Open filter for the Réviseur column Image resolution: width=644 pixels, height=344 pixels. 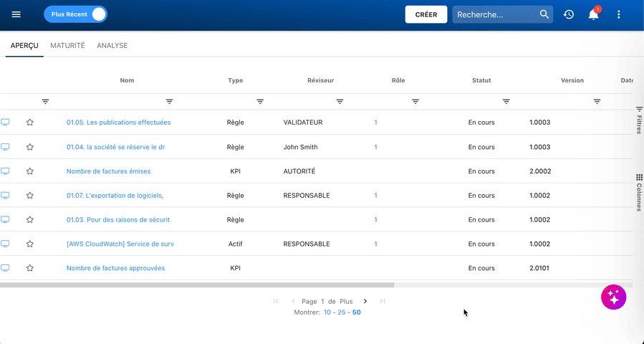click(340, 102)
